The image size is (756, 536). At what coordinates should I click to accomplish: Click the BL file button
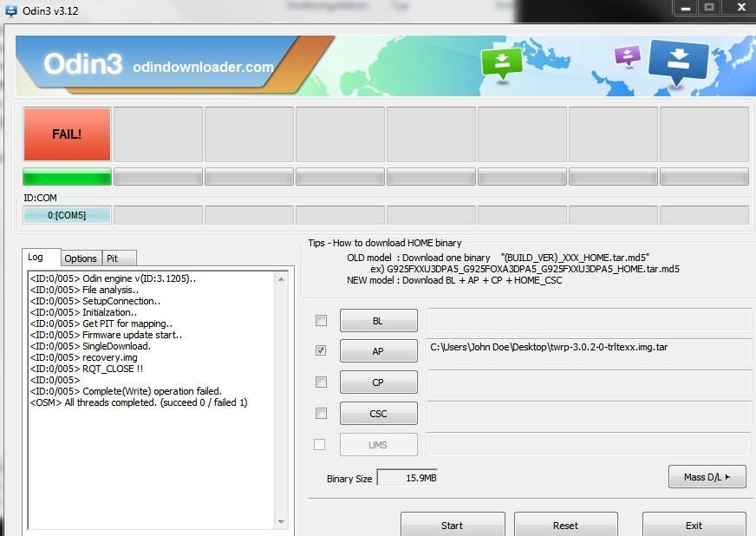tap(379, 320)
